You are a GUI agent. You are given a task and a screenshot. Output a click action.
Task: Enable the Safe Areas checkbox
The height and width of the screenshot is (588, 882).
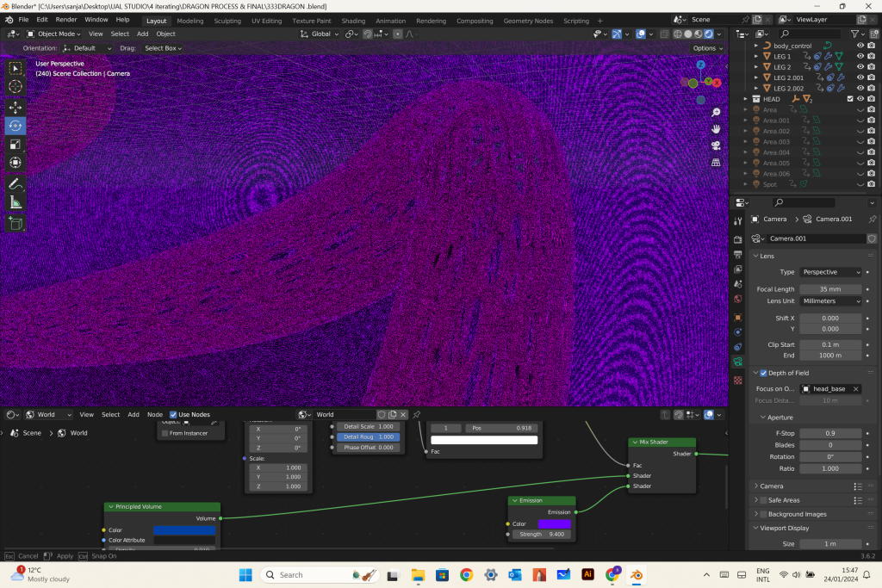pyautogui.click(x=763, y=500)
